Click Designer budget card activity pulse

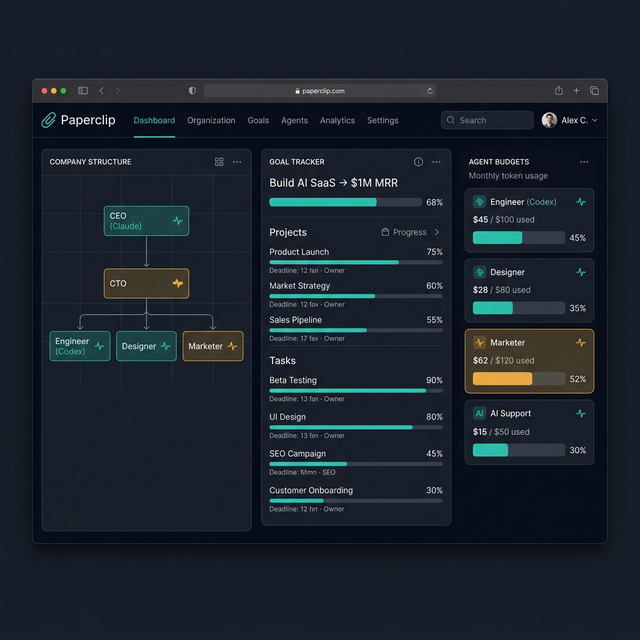coord(581,272)
